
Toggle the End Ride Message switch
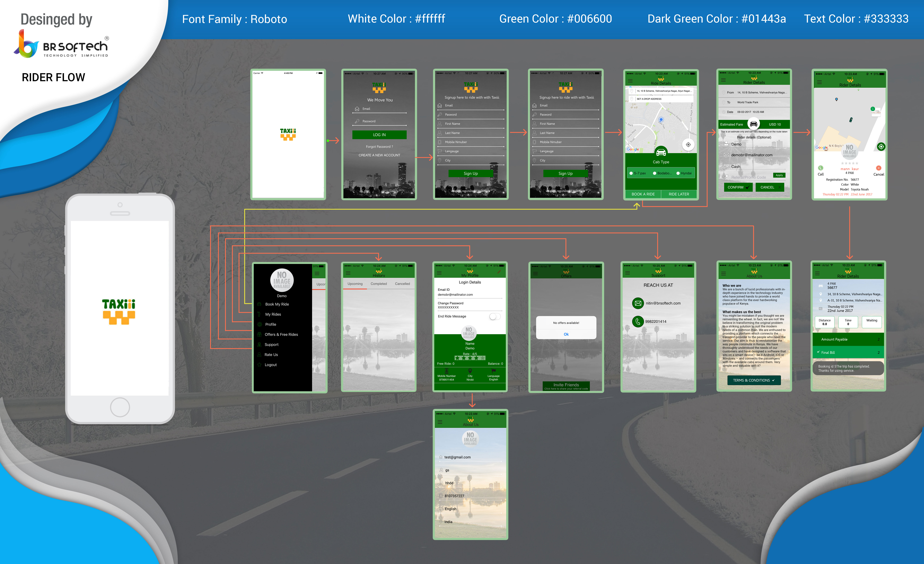tap(495, 317)
